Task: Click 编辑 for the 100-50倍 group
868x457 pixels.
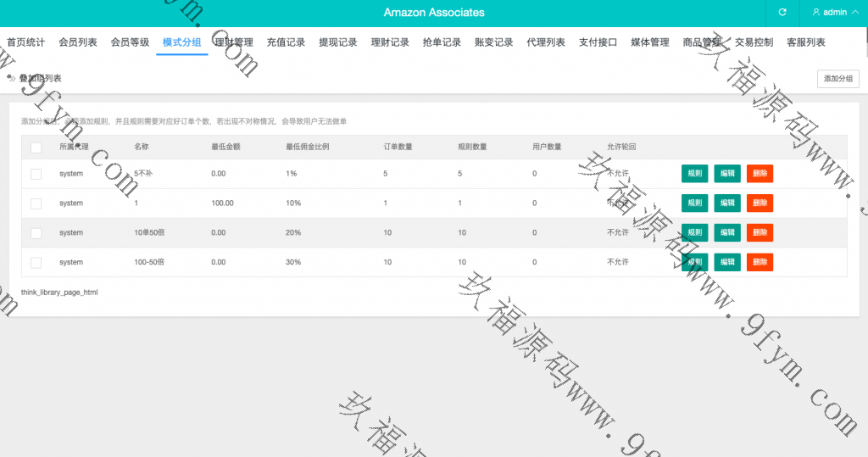Action: coord(727,263)
